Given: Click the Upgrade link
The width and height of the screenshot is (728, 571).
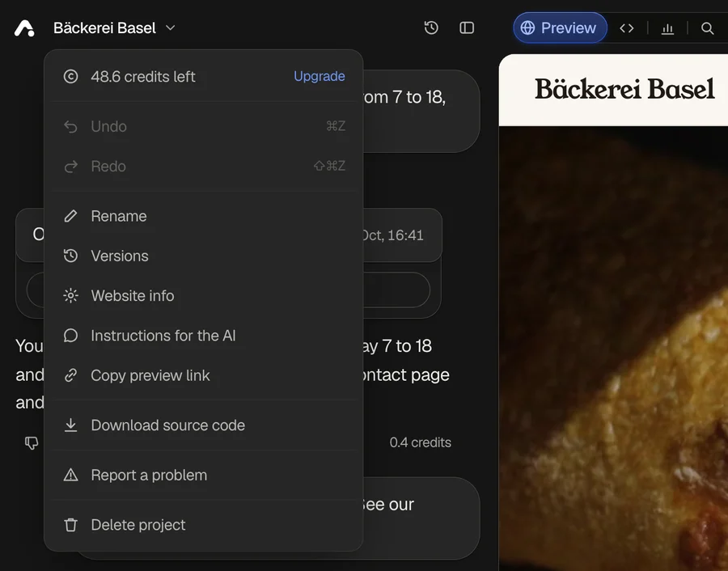Looking at the screenshot, I should [320, 76].
